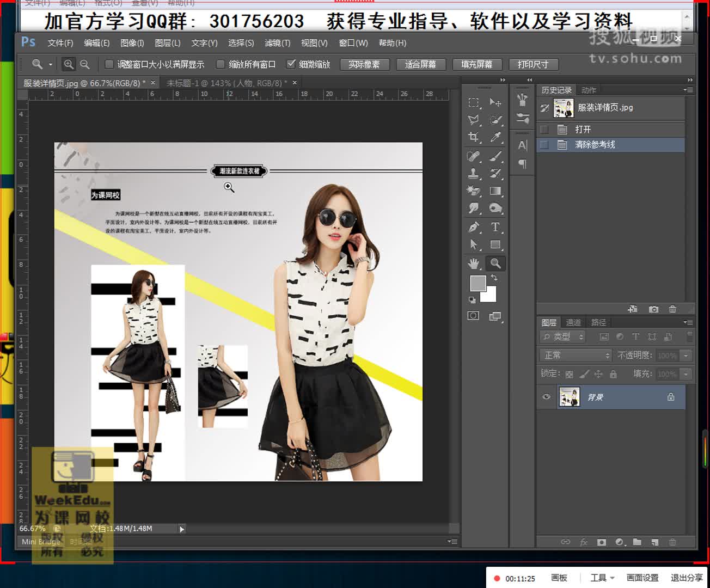Switch to the 通道 tab

573,323
